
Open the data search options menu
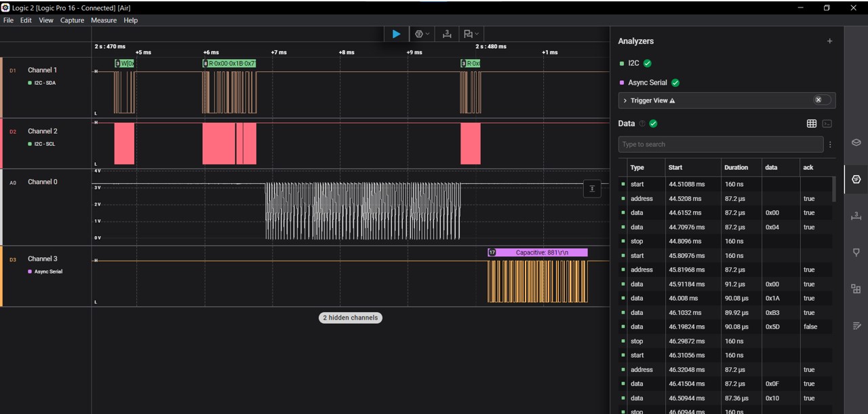click(830, 145)
